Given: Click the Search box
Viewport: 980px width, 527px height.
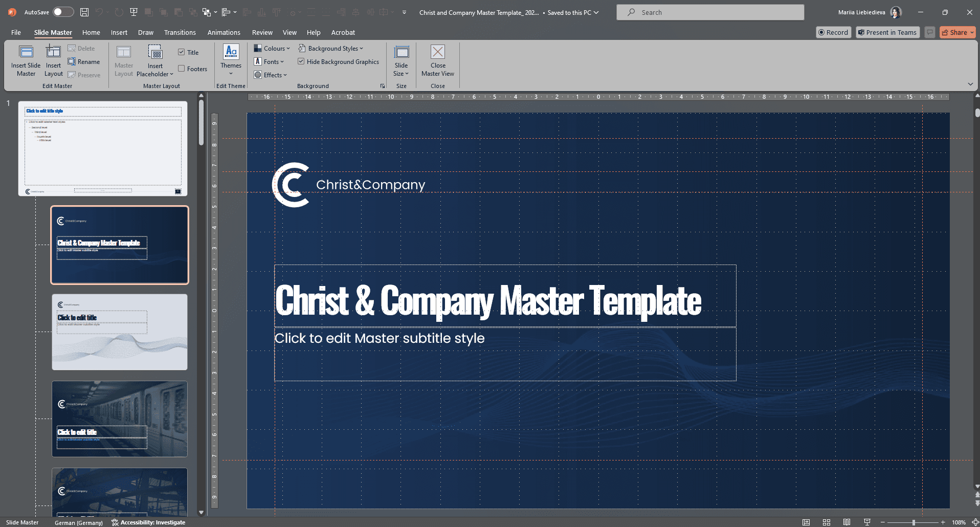Looking at the screenshot, I should pos(710,12).
